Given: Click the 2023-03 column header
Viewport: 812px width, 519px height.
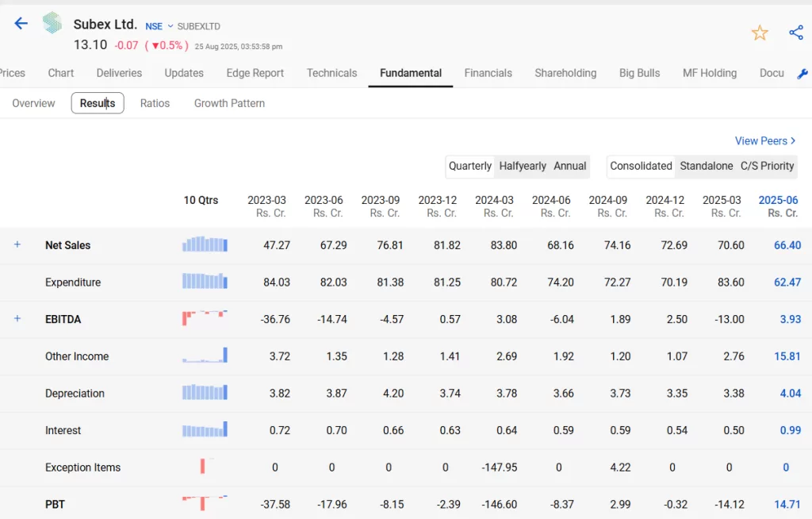Looking at the screenshot, I should (x=266, y=206).
